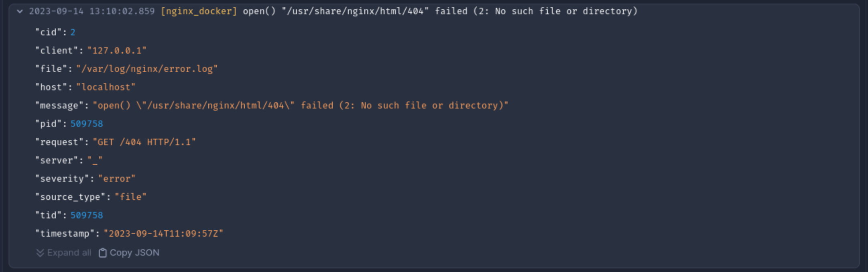Viewport: 868px width, 272px height.
Task: Click the file path "/var/log/nginx/error.log"
Action: [147, 69]
